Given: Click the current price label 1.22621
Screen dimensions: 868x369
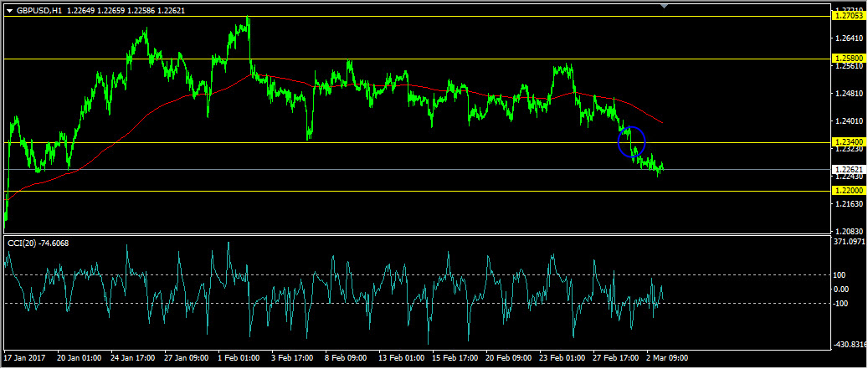Looking at the screenshot, I should (849, 169).
